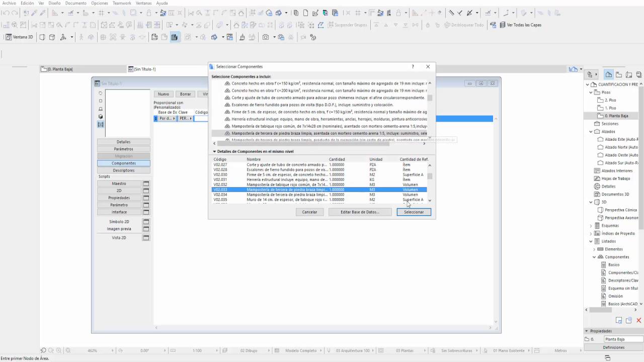Image resolution: width=644 pixels, height=362 pixels.
Task: Click the Redo arrow icon
Action: pyautogui.click(x=15, y=13)
